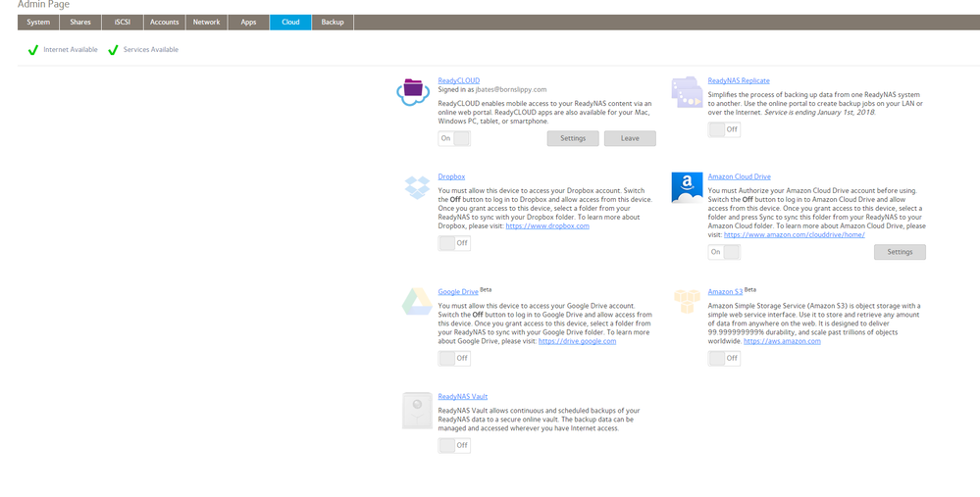Click the Amazon S3 cubes icon
The height and width of the screenshot is (497, 980).
pos(686,302)
